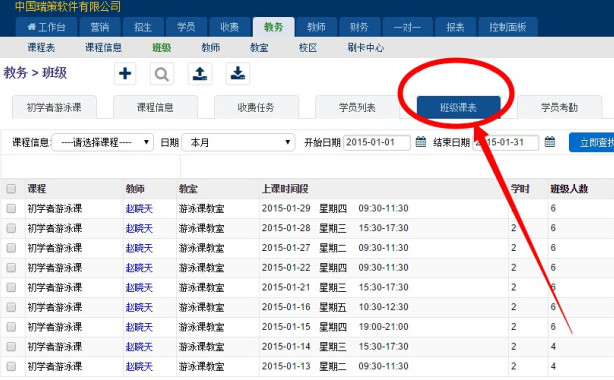Check the row dated 2015-01-15
614x380 pixels.
[11, 327]
